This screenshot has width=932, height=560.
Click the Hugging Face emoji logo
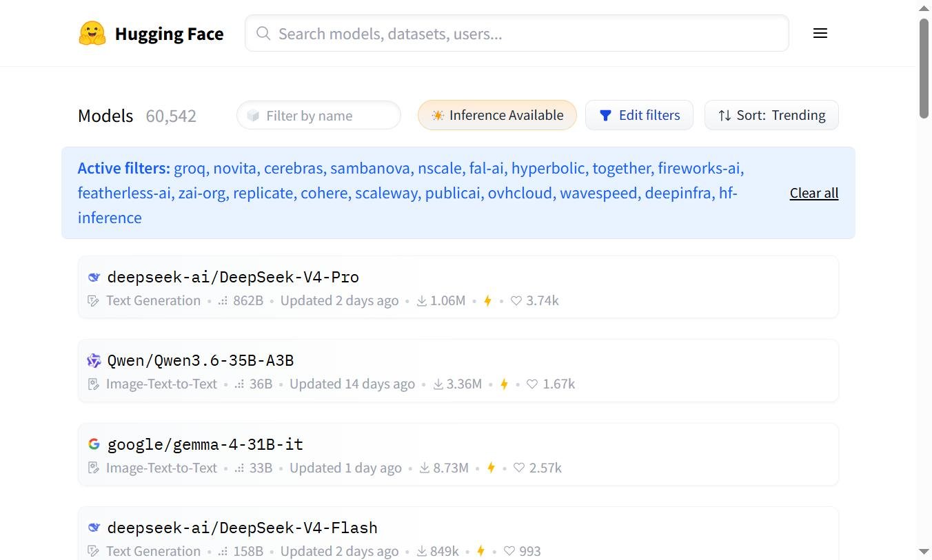click(x=92, y=33)
